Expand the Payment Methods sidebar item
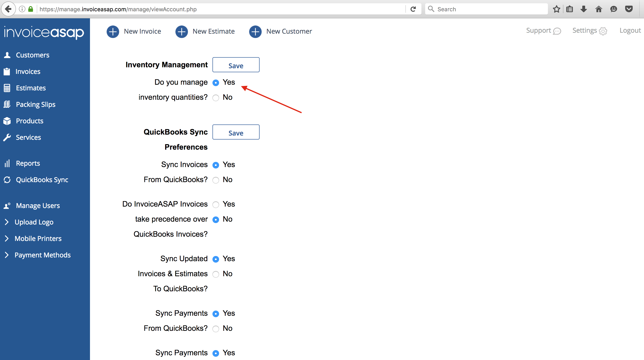 (x=42, y=255)
